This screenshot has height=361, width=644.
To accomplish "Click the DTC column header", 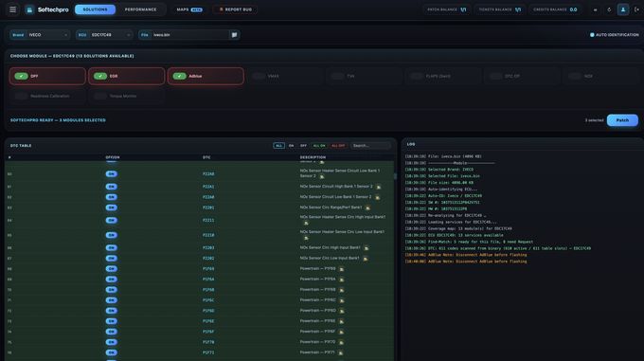I will [x=206, y=157].
